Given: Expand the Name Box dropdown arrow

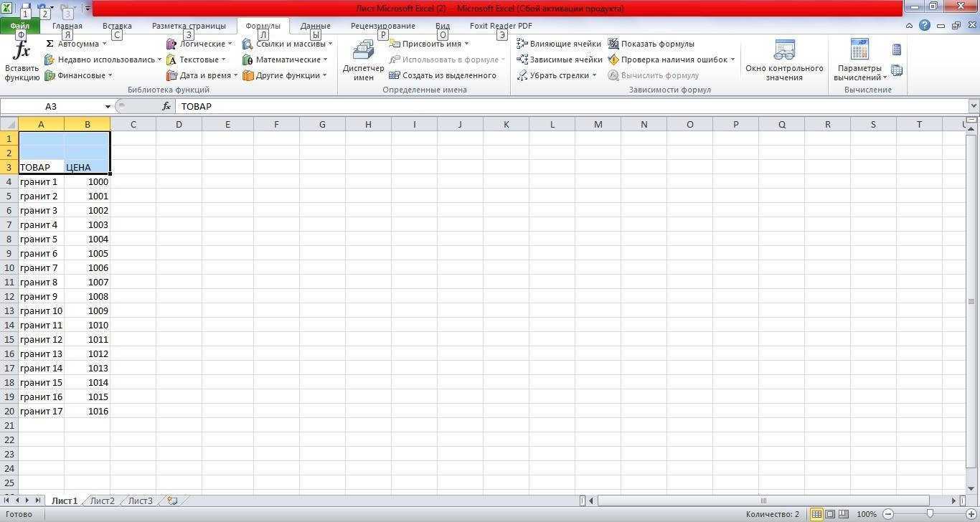Looking at the screenshot, I should click(108, 106).
